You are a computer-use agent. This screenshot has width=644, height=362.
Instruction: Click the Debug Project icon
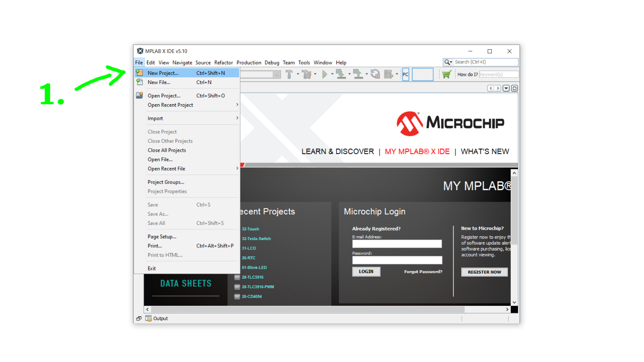[x=388, y=74]
